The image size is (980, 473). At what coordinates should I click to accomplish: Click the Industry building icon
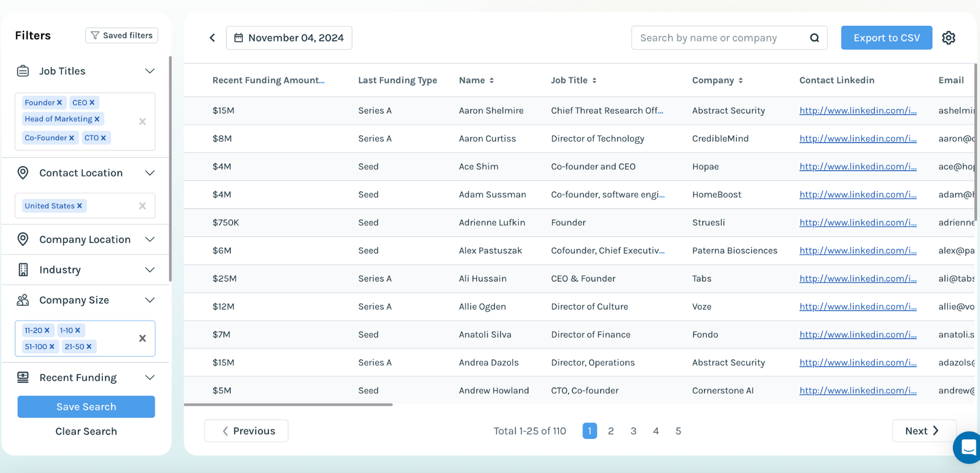click(x=23, y=270)
